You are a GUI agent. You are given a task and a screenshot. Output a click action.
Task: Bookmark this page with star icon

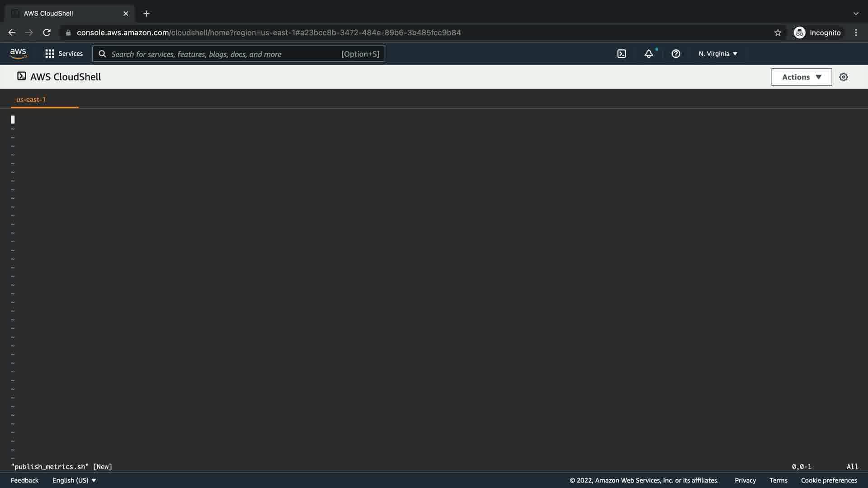click(778, 33)
